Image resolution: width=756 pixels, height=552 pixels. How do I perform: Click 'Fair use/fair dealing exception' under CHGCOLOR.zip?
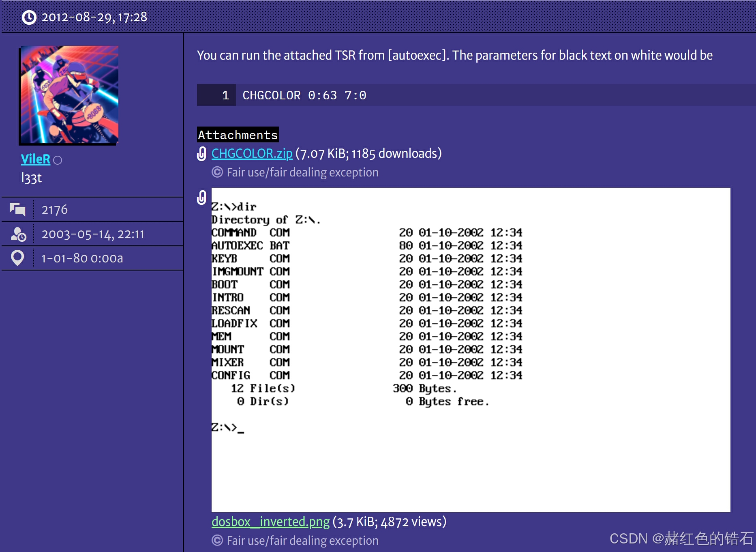302,172
